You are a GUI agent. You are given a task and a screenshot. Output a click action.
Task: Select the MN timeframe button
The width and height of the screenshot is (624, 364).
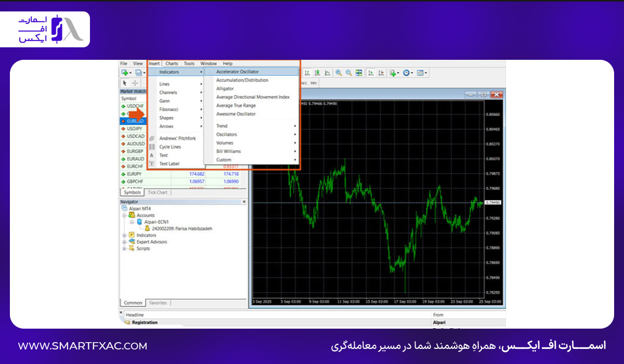pyautogui.click(x=314, y=83)
